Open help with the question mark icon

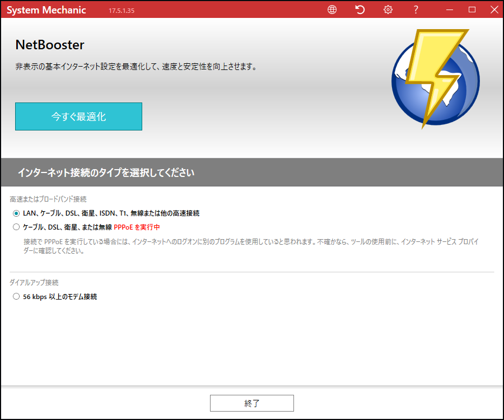click(x=416, y=10)
